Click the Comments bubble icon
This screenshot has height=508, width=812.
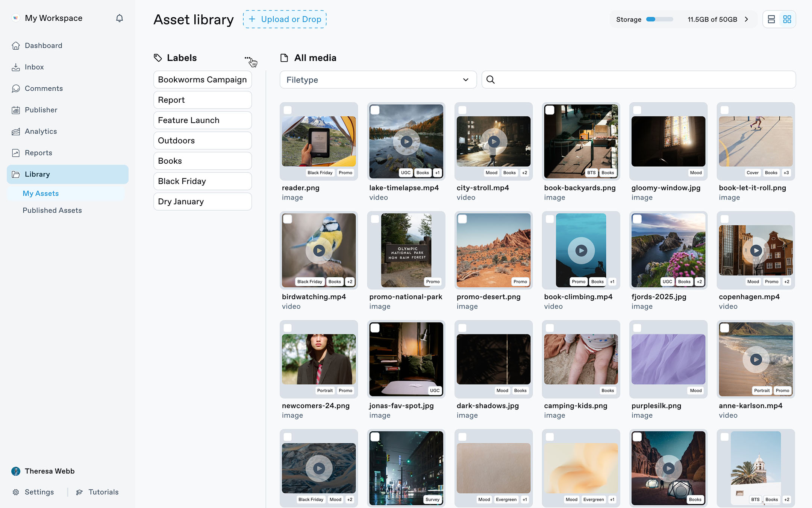(16, 88)
